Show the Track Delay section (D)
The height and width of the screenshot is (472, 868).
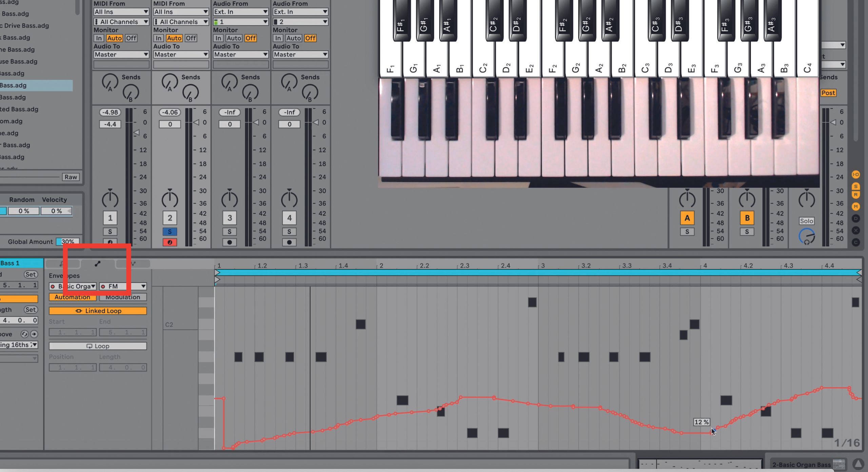(856, 219)
